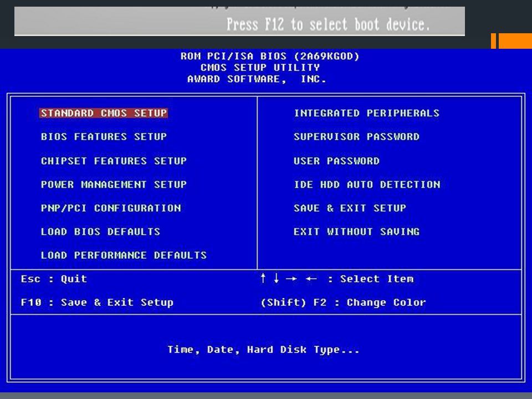
Task: Click 'ROM PCI/ISA BIOS (2A69KGOD)' title line
Action: [270, 56]
